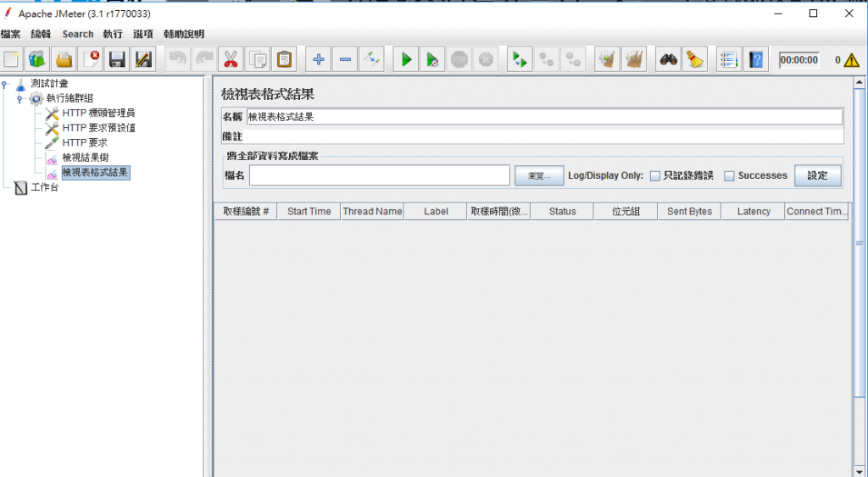Click the 備註 comment field
The width and height of the screenshot is (868, 477).
(x=543, y=136)
